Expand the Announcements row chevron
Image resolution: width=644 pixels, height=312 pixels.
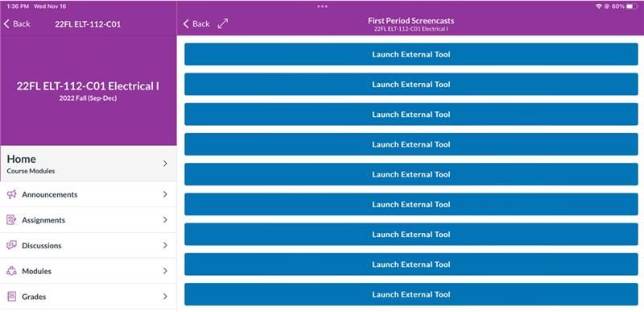coord(165,194)
